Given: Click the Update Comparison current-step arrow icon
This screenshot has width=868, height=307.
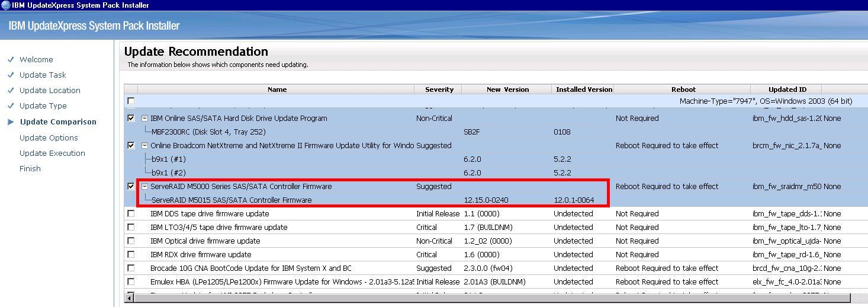Looking at the screenshot, I should coord(11,121).
